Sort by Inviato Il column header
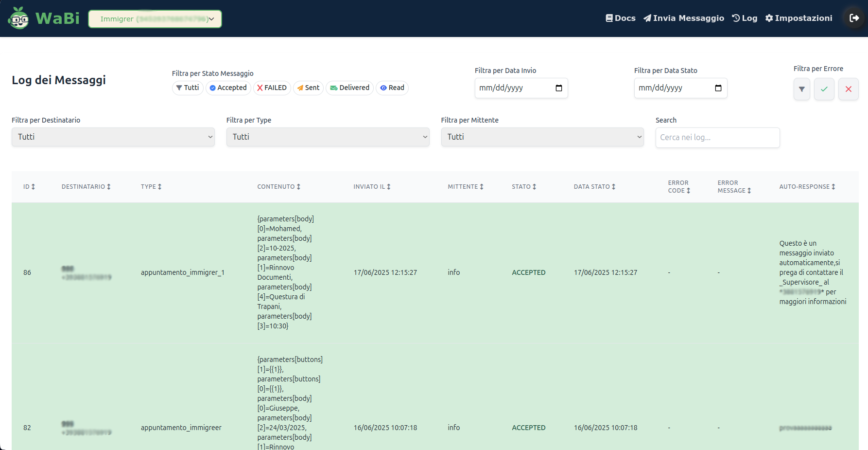The image size is (868, 450). [x=372, y=187]
